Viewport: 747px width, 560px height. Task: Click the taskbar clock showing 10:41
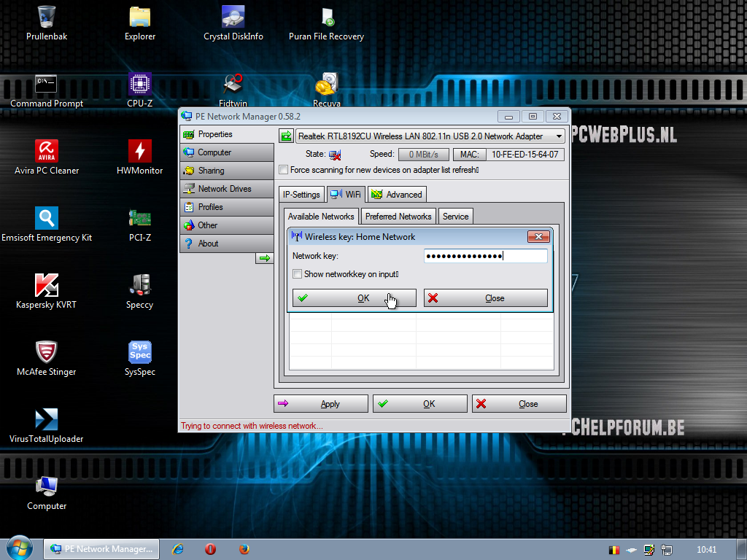pyautogui.click(x=706, y=550)
